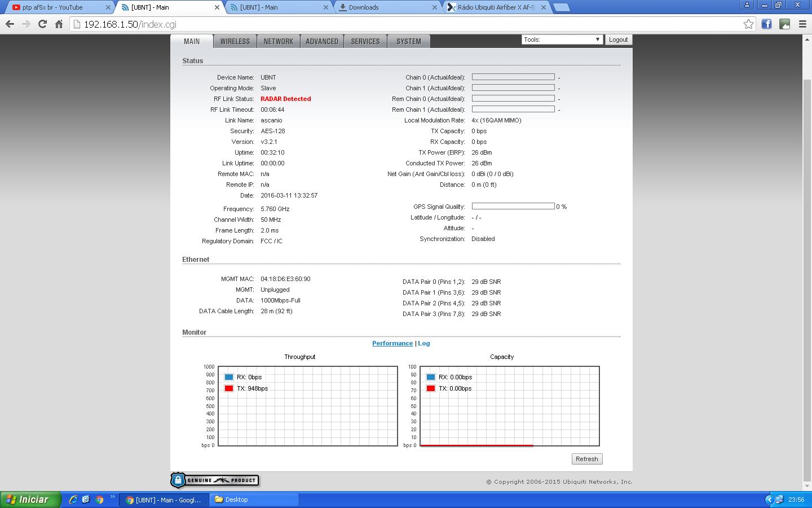Click the network connection tray icon
The width and height of the screenshot is (812, 508).
(779, 500)
